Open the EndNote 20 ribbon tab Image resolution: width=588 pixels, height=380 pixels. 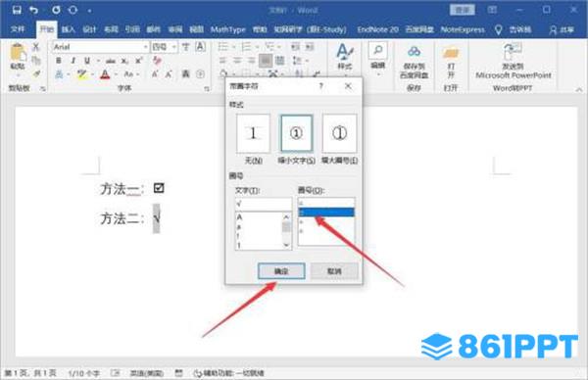coord(377,29)
